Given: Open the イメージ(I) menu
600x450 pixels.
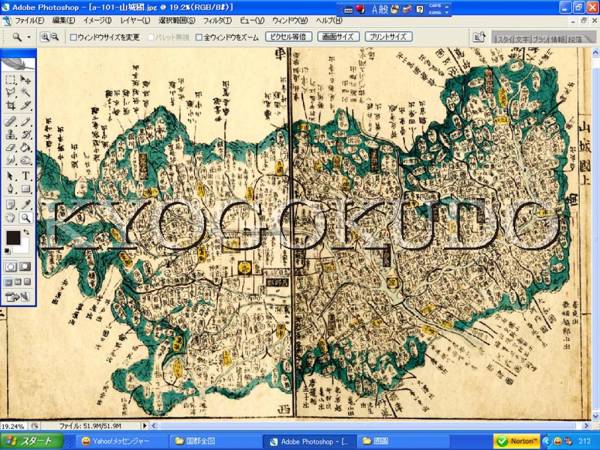Looking at the screenshot, I should 97,20.
